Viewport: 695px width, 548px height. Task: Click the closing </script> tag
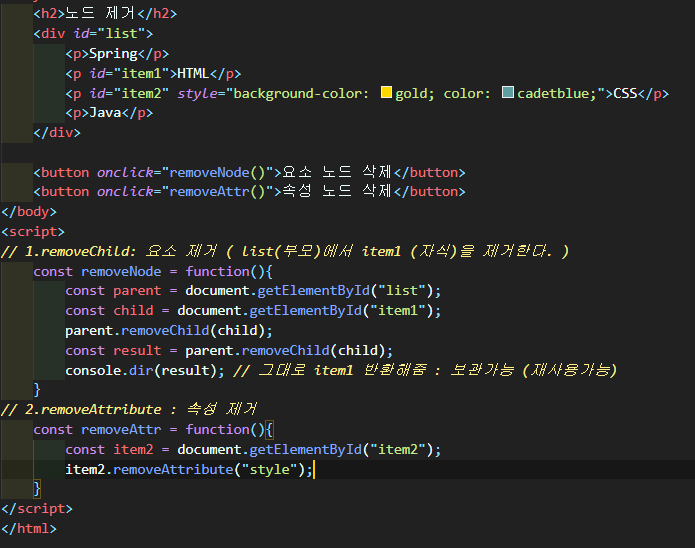point(37,509)
